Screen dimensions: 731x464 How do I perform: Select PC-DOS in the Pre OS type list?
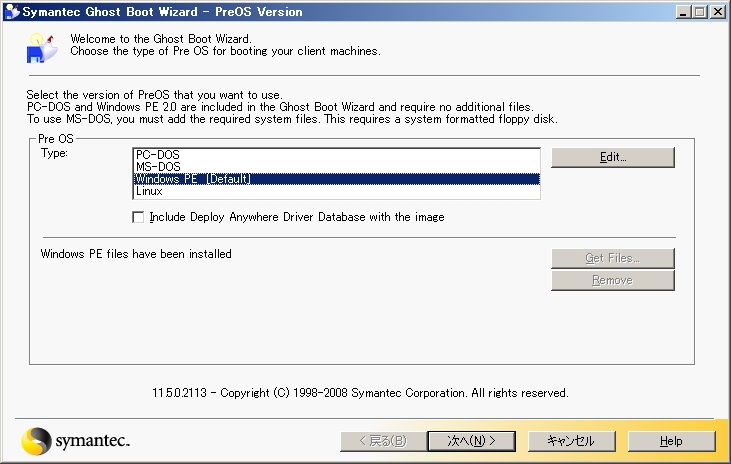[x=158, y=155]
